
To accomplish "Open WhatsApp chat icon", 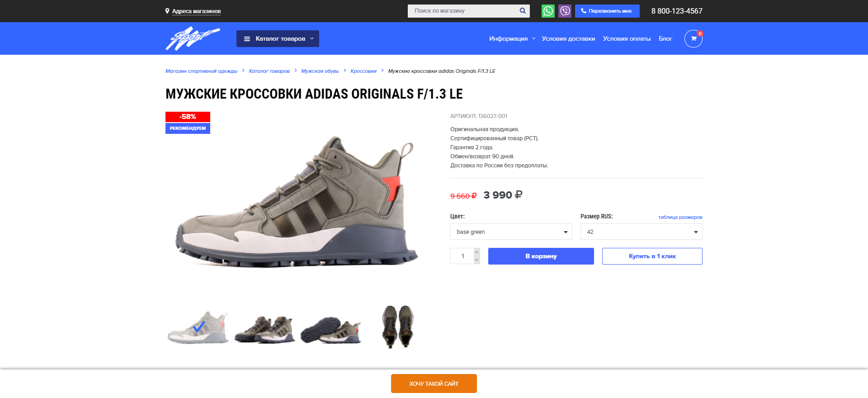I will tap(548, 11).
